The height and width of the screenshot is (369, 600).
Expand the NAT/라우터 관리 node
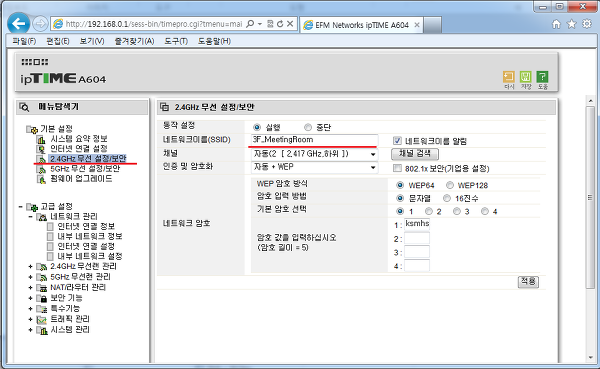pos(31,287)
